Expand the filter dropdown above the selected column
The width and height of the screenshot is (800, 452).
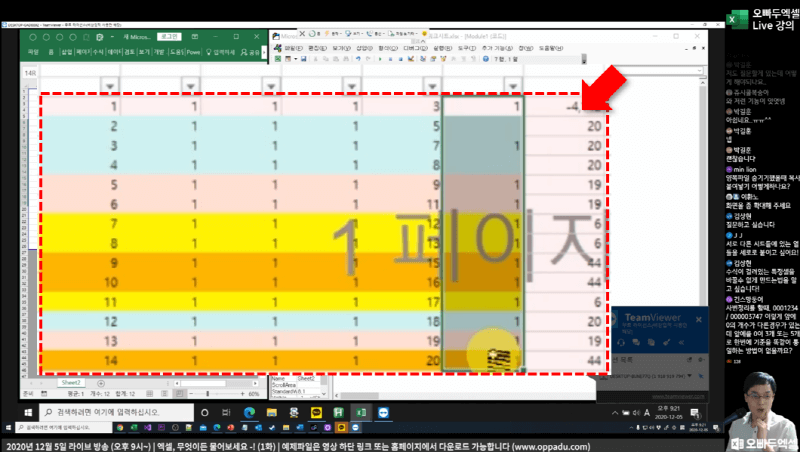pos(511,83)
